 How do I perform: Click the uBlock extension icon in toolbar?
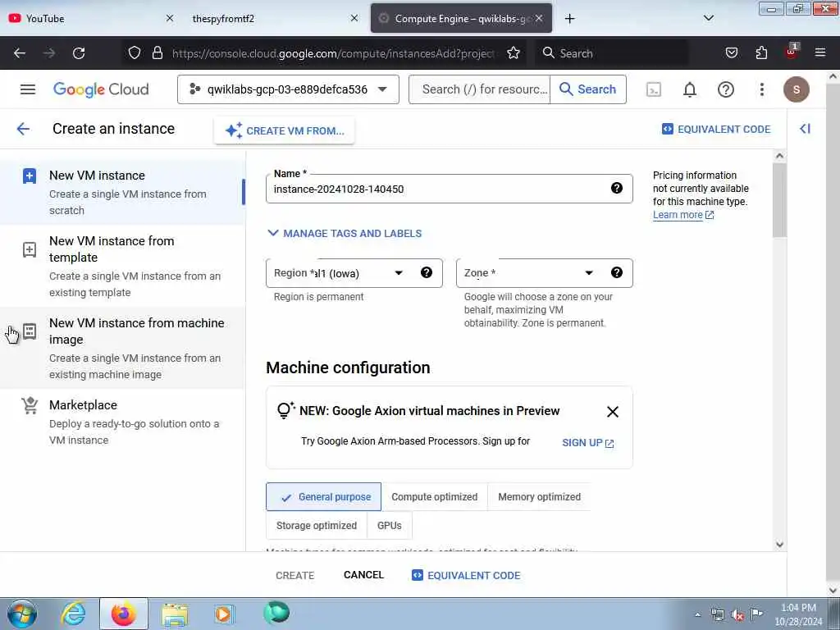click(791, 52)
